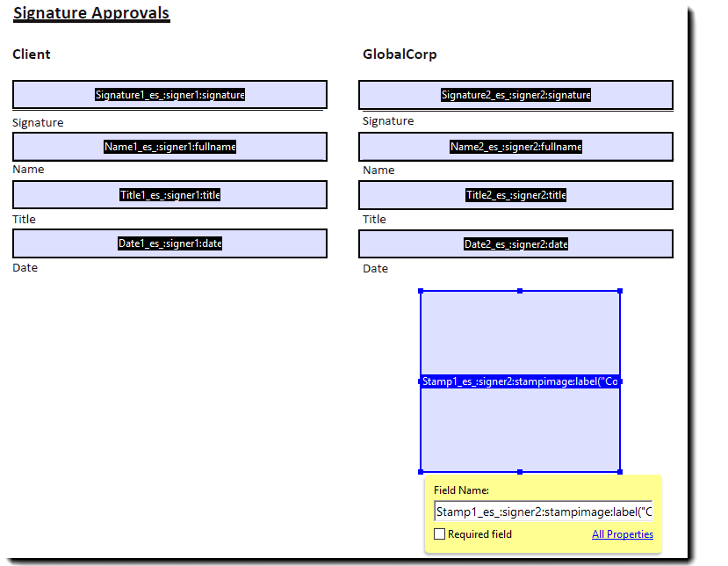Enable the Required field checkbox
Screen dimensions: 728x566
(x=440, y=534)
